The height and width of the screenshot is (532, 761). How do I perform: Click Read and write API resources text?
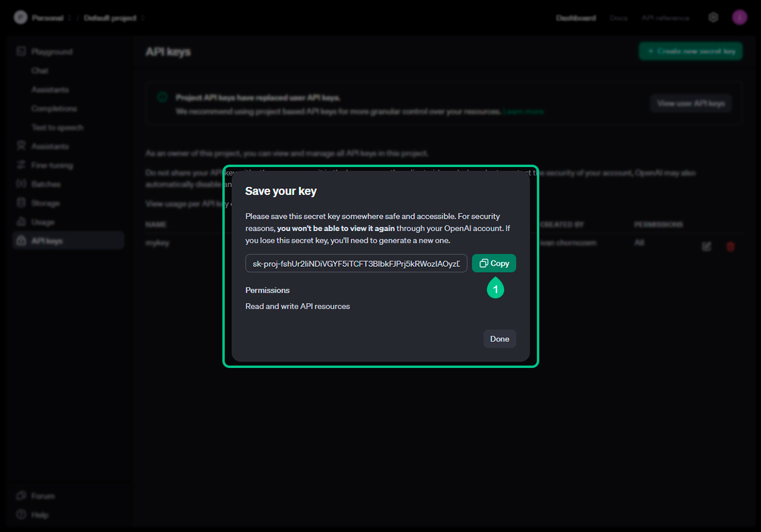tap(298, 307)
